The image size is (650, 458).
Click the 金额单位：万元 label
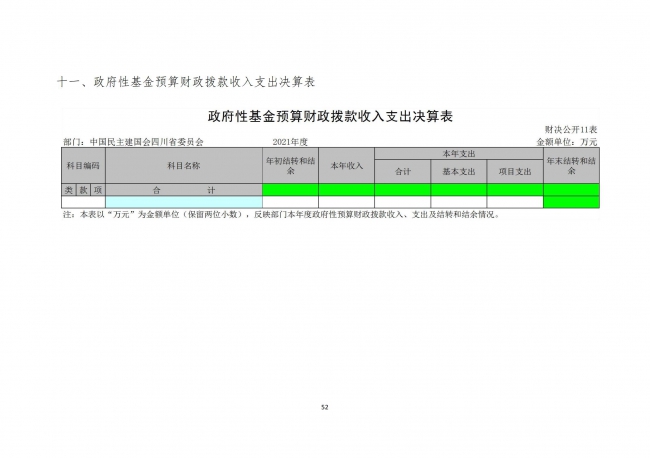pos(568,143)
